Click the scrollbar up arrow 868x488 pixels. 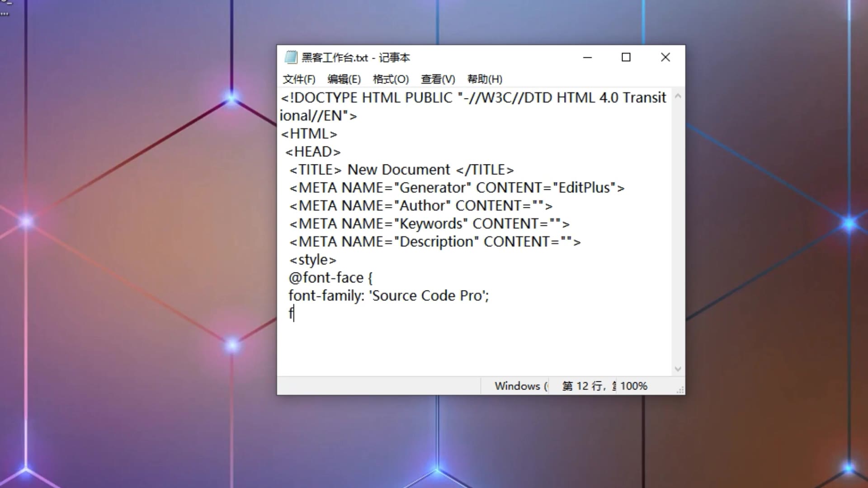click(x=678, y=96)
